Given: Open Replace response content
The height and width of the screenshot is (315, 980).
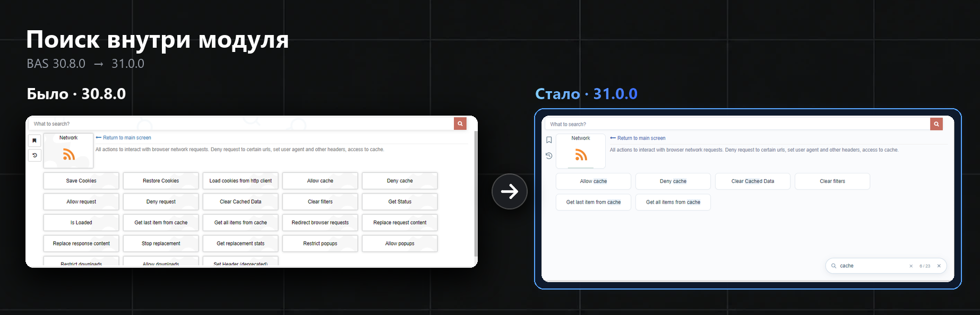Looking at the screenshot, I should (x=81, y=243).
